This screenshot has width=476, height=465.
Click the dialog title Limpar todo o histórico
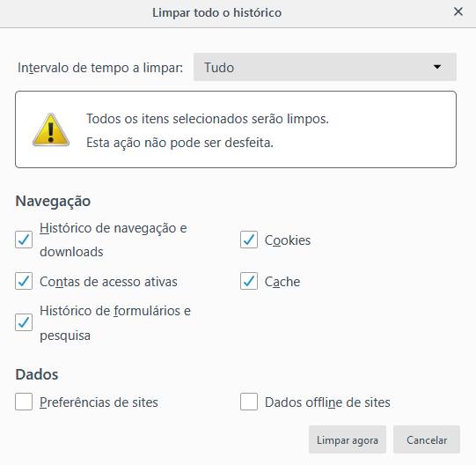point(216,12)
